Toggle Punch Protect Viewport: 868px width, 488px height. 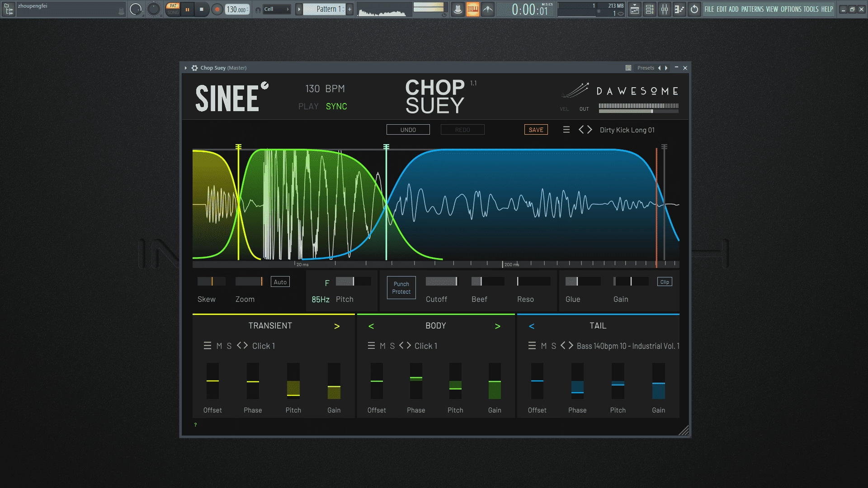(x=401, y=288)
